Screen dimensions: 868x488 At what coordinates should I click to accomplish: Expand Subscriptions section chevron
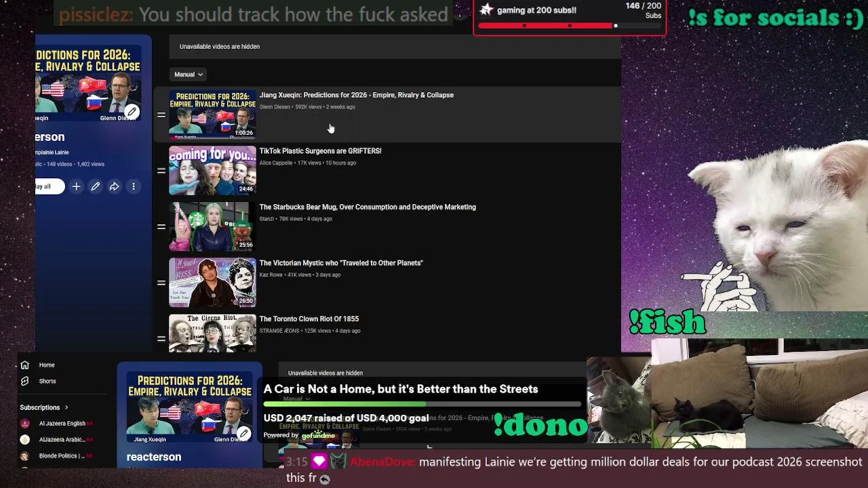pos(66,408)
